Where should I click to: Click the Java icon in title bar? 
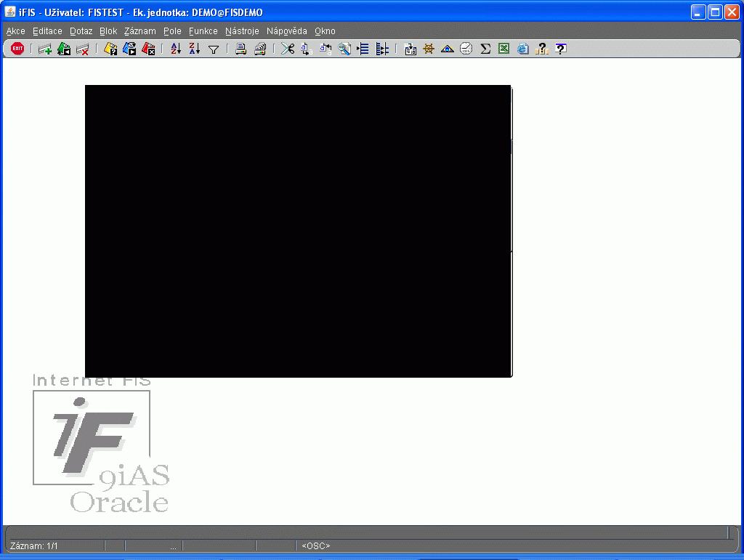coord(10,12)
